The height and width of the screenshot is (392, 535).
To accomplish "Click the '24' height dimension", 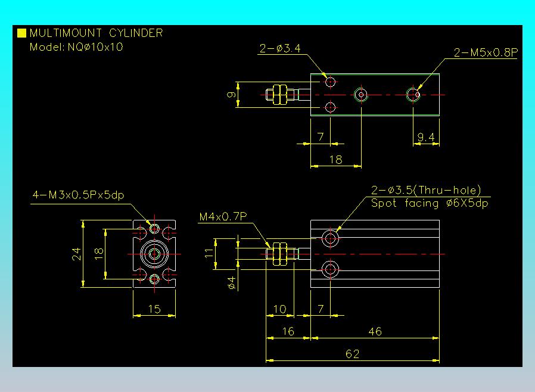I will coord(76,254).
